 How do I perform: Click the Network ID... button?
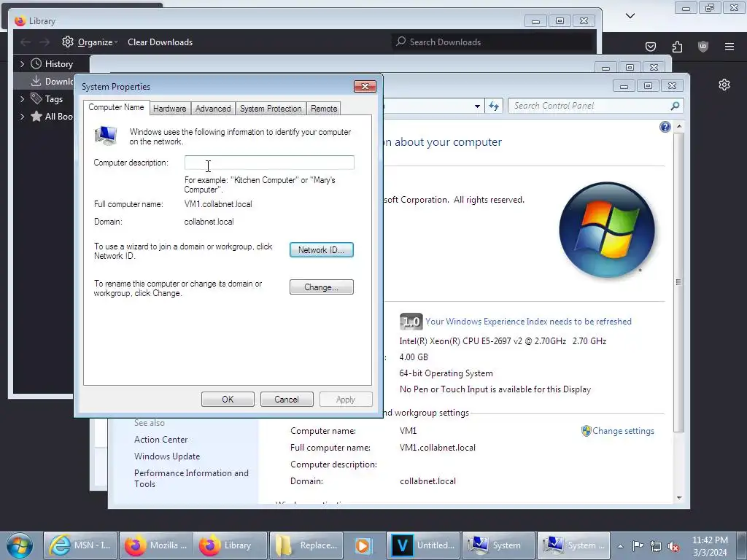coord(322,250)
